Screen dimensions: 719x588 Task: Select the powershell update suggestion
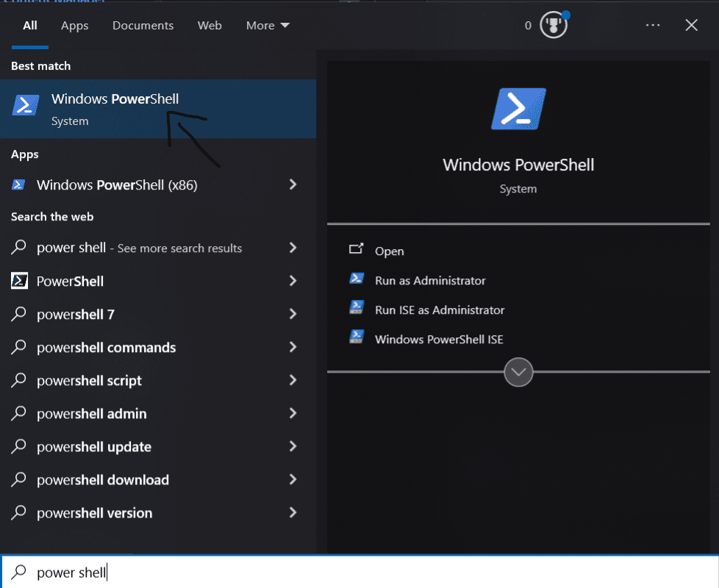[94, 447]
